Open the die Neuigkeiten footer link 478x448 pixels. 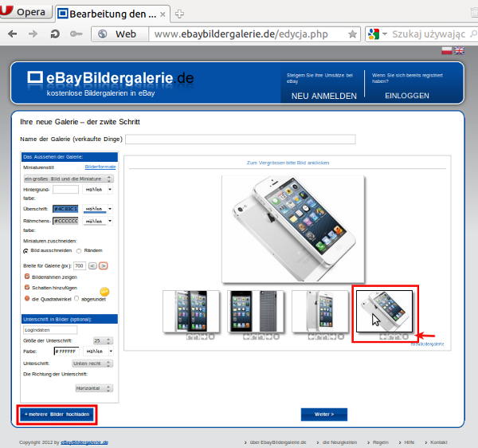[x=339, y=442]
